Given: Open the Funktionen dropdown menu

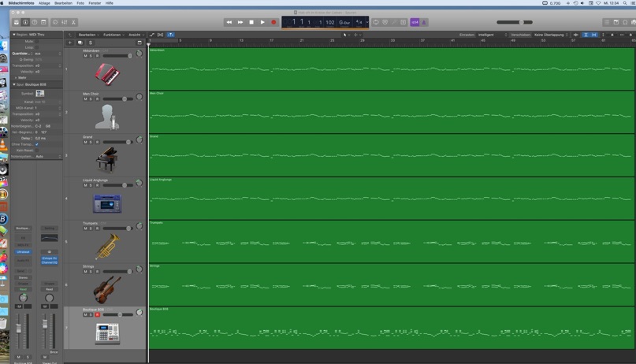Looking at the screenshot, I should (x=113, y=35).
